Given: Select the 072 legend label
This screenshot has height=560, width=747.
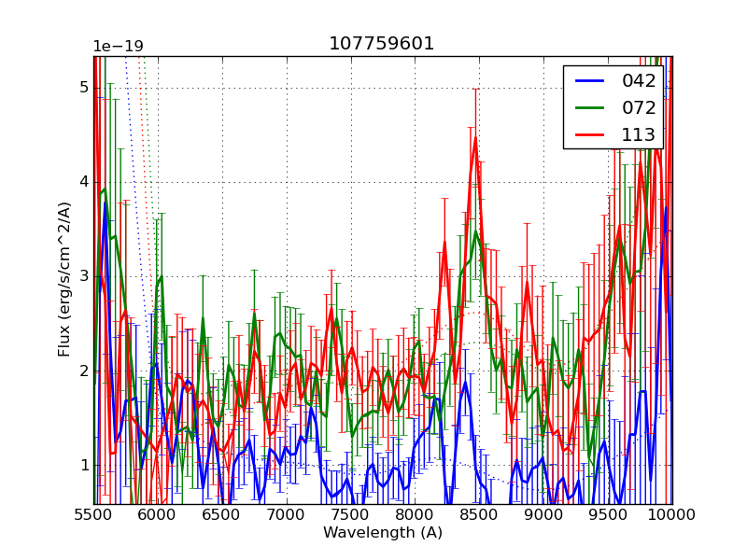Looking at the screenshot, I should click(x=639, y=107).
